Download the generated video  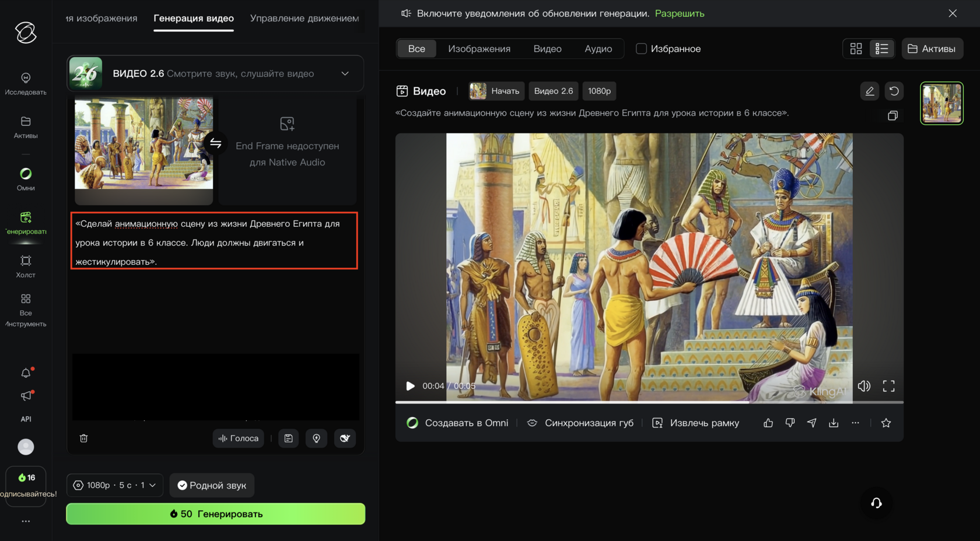point(834,423)
